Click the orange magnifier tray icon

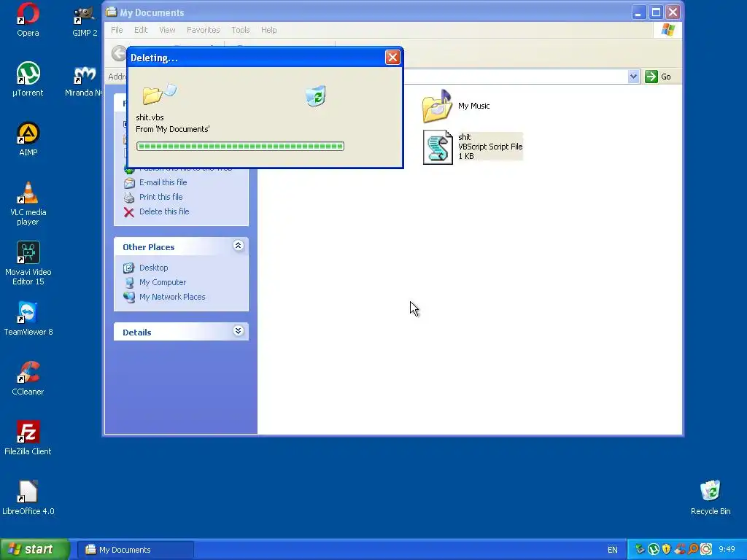click(693, 550)
